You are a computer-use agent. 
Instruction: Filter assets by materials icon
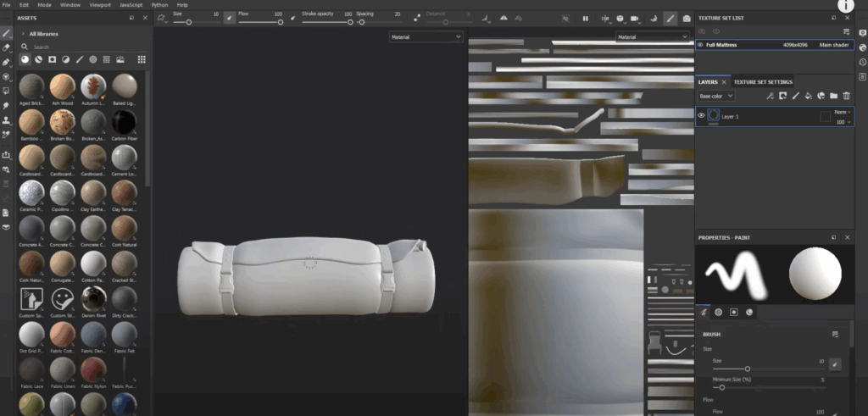pyautogui.click(x=25, y=59)
